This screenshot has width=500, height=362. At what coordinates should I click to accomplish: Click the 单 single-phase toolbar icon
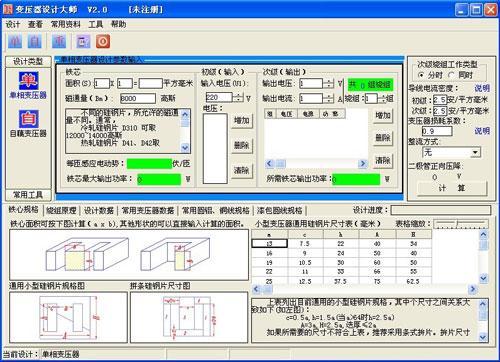point(15,42)
